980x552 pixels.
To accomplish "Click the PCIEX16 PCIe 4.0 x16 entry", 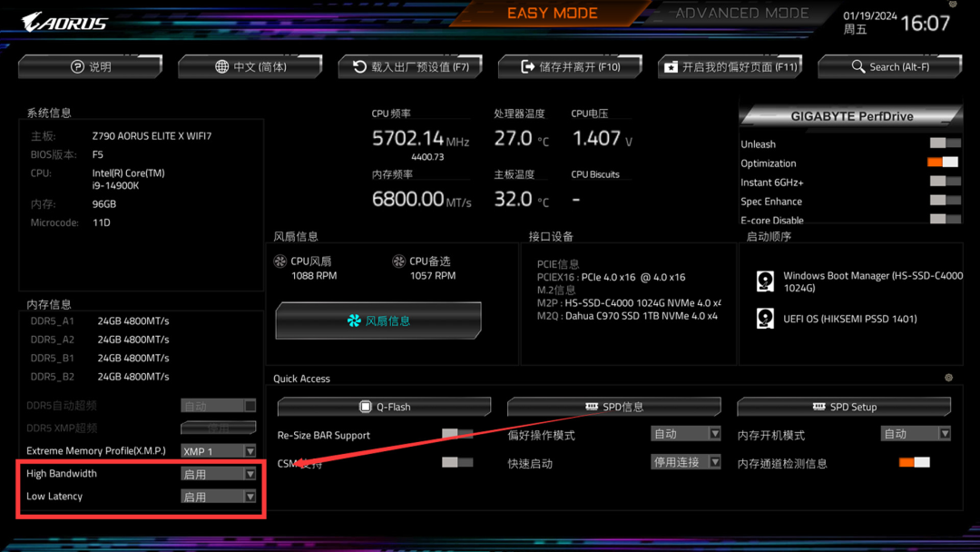I will point(612,277).
